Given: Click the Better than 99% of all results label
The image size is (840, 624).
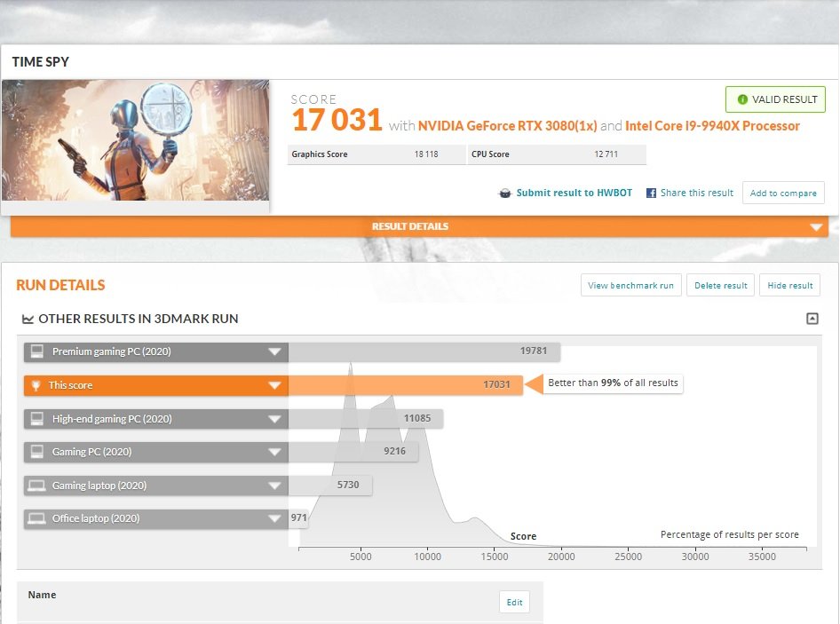Looking at the screenshot, I should point(613,383).
